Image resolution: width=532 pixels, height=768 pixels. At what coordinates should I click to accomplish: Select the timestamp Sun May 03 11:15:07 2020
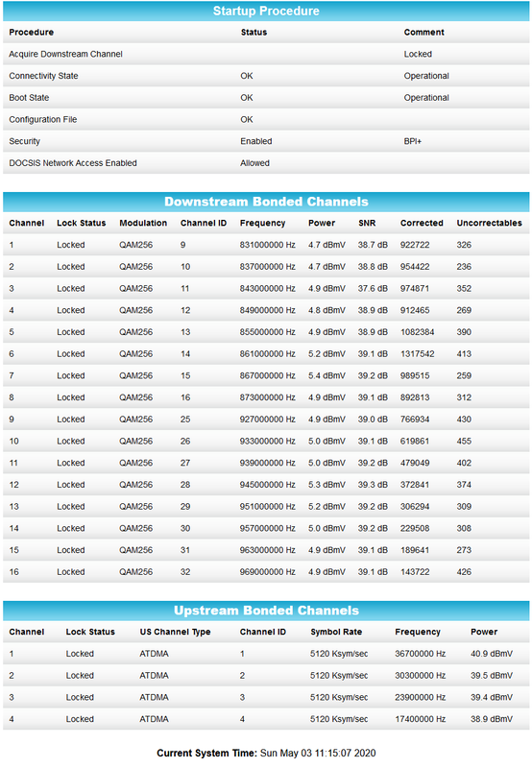(x=318, y=754)
